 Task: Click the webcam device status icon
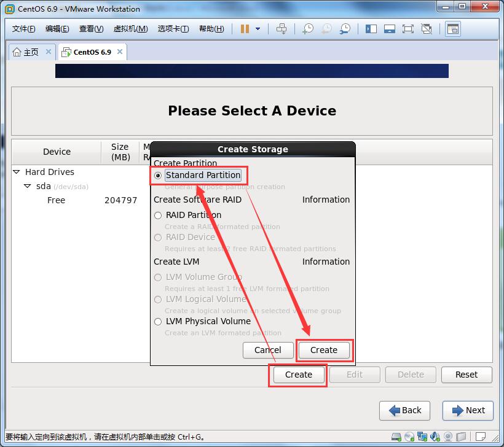coord(448,437)
